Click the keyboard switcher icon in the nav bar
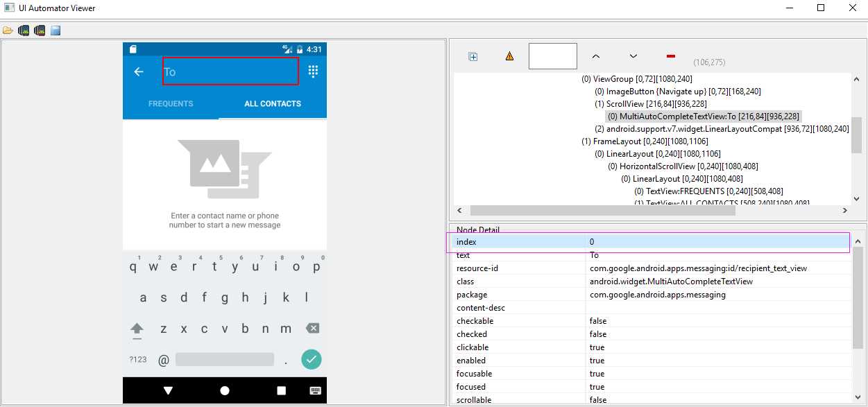 (x=315, y=391)
